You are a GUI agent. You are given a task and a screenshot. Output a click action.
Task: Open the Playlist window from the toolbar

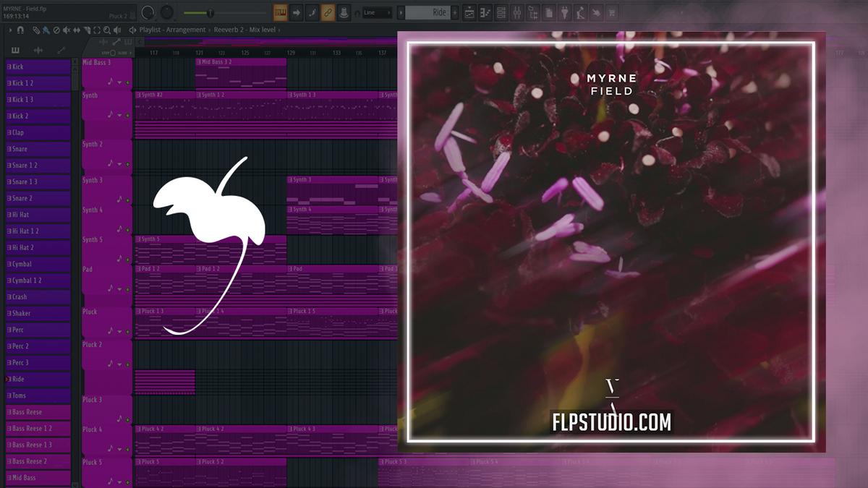coord(468,12)
